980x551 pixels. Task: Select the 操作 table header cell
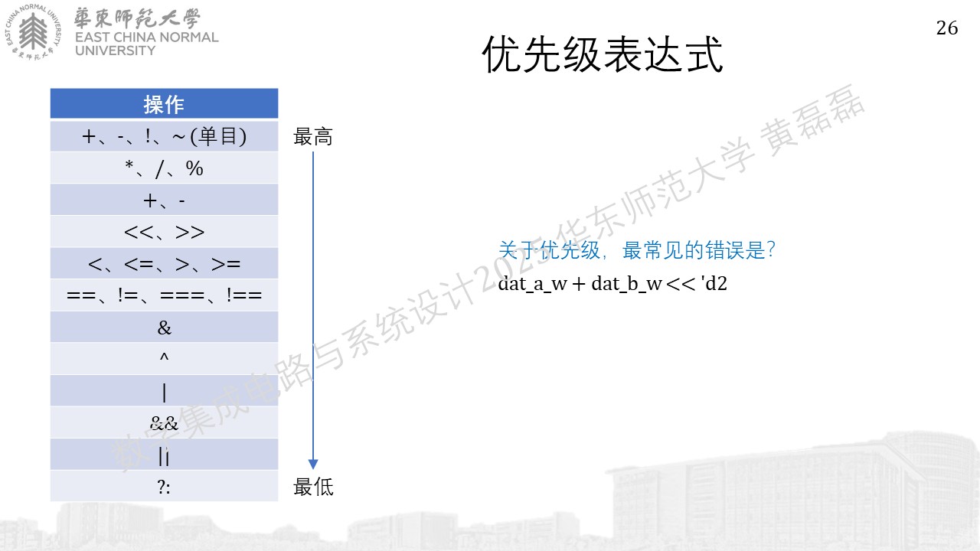point(164,104)
